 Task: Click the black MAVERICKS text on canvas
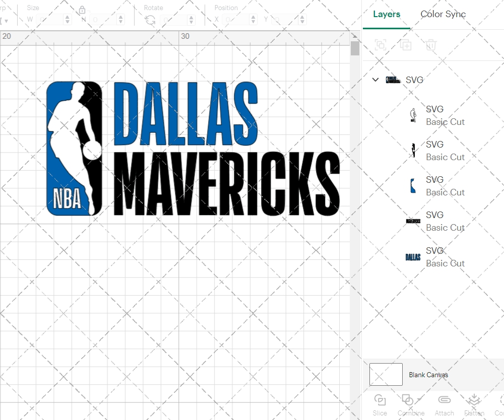pyautogui.click(x=227, y=183)
